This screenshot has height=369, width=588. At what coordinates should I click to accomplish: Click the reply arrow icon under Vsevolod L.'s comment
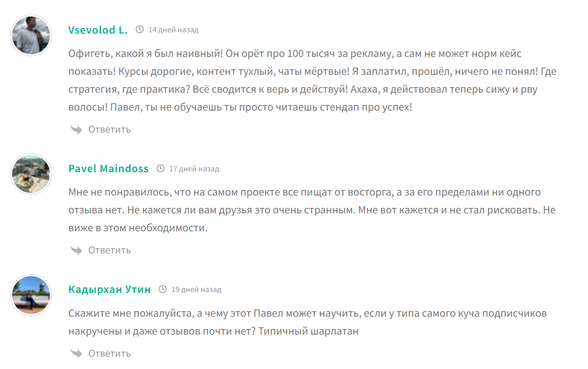click(76, 130)
